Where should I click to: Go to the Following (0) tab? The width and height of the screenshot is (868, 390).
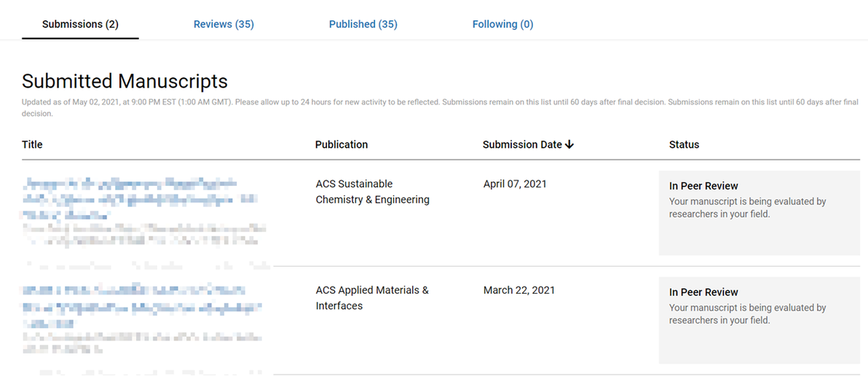coord(502,24)
